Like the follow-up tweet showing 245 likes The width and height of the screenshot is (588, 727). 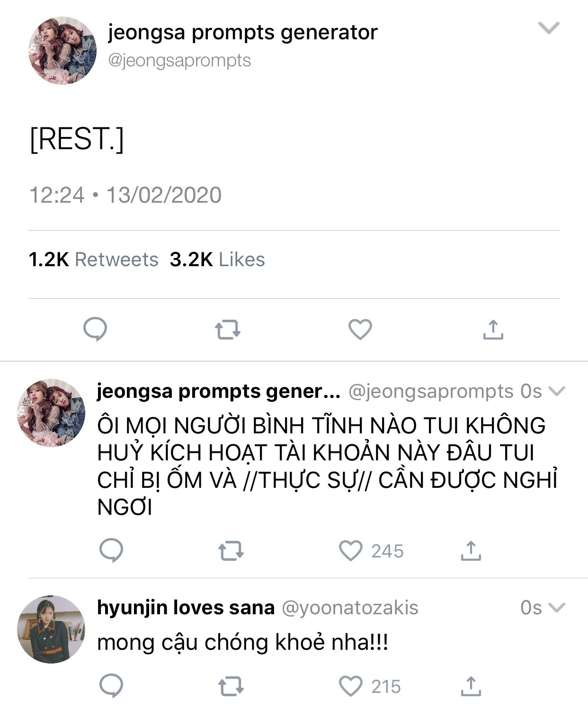[x=351, y=551]
